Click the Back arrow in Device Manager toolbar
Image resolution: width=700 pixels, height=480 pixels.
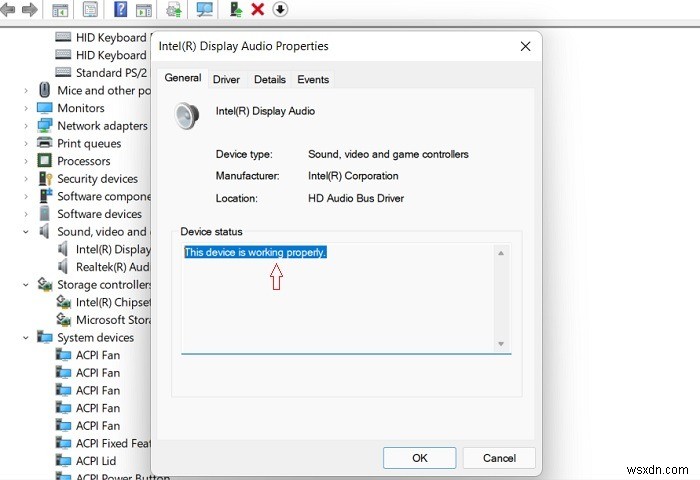tap(8, 9)
